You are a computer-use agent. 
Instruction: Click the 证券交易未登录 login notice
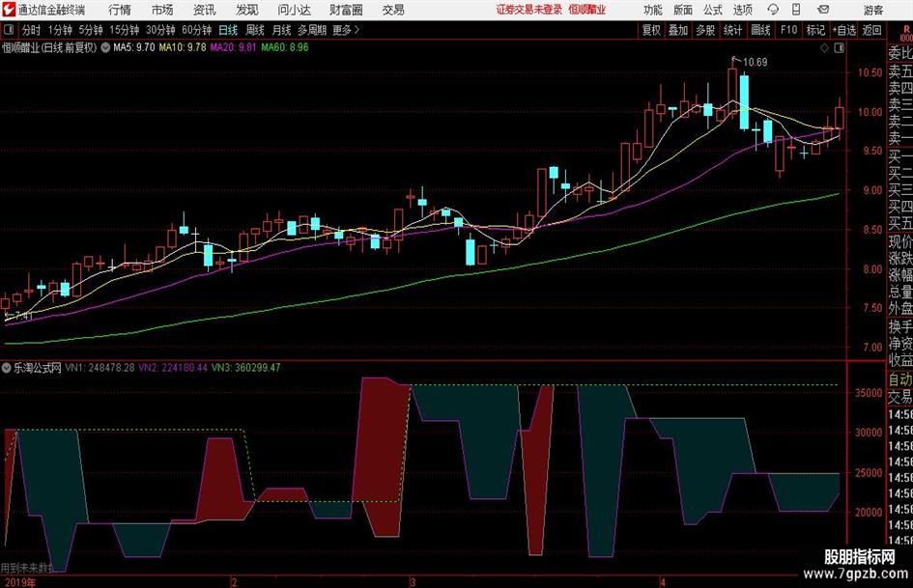point(529,10)
